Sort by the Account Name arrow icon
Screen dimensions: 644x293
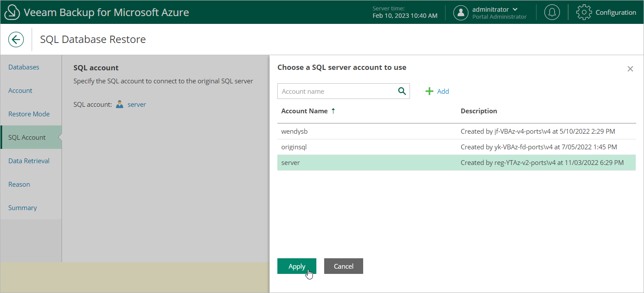(x=333, y=111)
